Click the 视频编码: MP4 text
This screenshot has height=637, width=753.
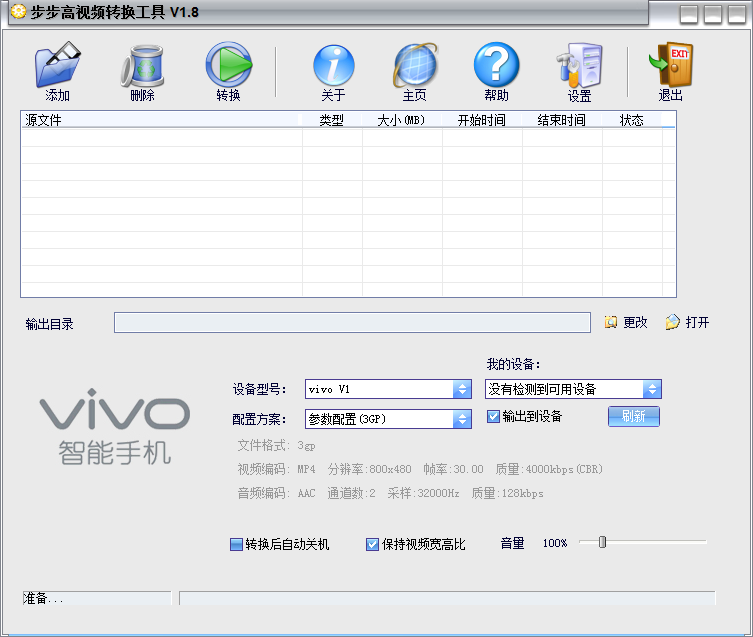pos(276,469)
